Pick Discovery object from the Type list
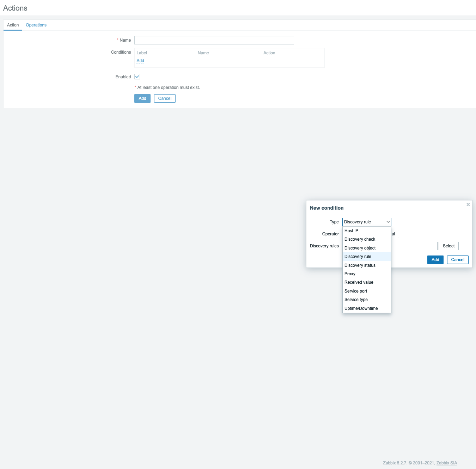Screen dimensions: 476x469 (367, 248)
